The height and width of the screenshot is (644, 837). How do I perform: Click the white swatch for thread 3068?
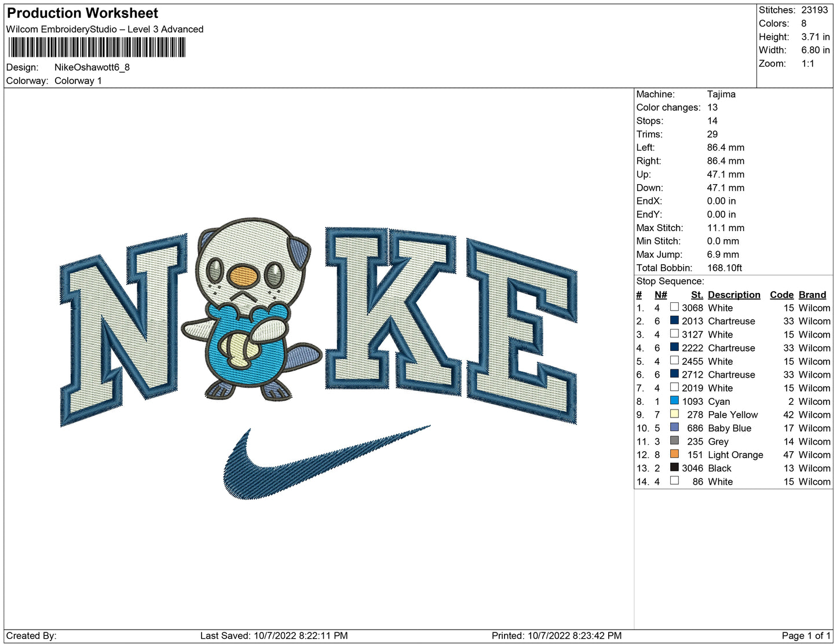tap(674, 307)
